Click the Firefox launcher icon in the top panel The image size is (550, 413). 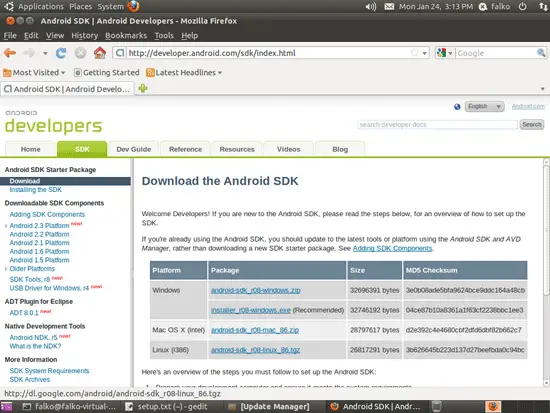[x=133, y=6]
